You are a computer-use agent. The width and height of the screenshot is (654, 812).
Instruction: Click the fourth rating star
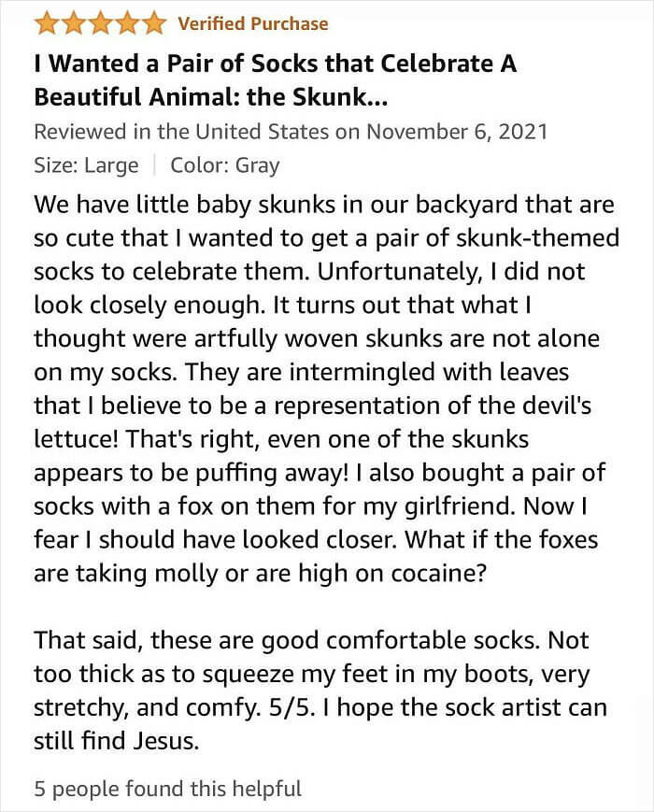(x=122, y=23)
